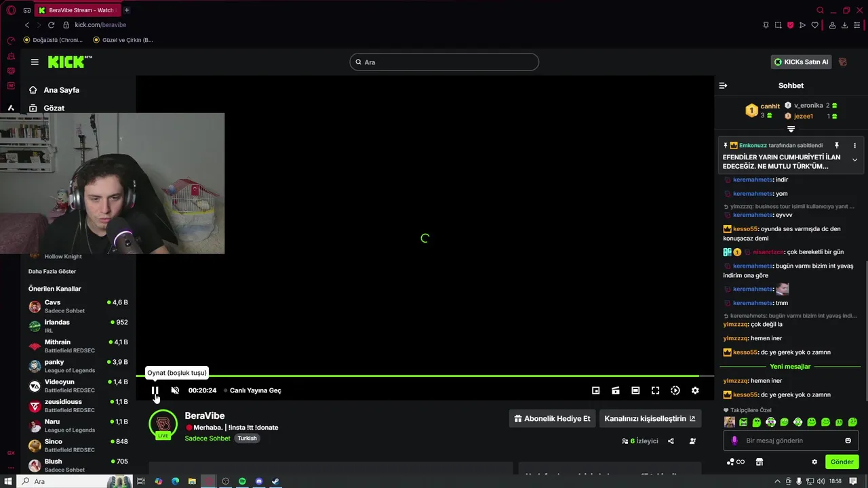Image resolution: width=868 pixels, height=488 pixels.
Task: Click the Turkish language tag
Action: pyautogui.click(x=247, y=438)
